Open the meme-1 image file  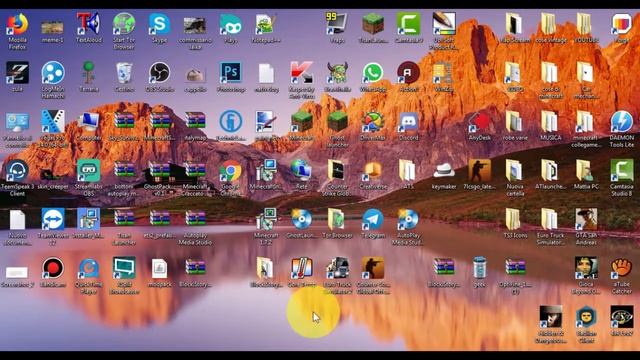click(x=53, y=27)
